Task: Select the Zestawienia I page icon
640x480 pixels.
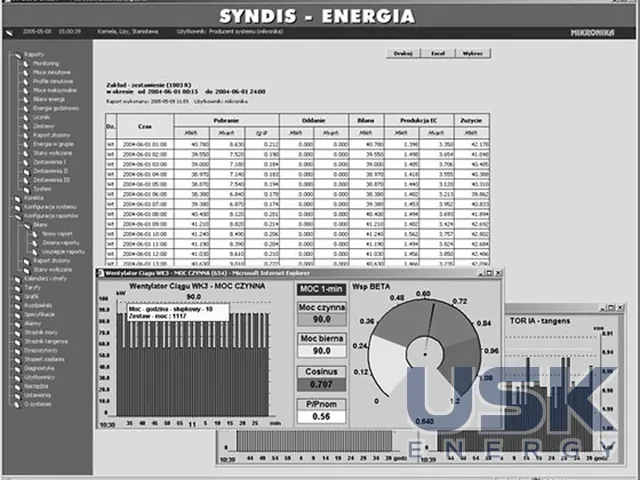Action: [26, 163]
